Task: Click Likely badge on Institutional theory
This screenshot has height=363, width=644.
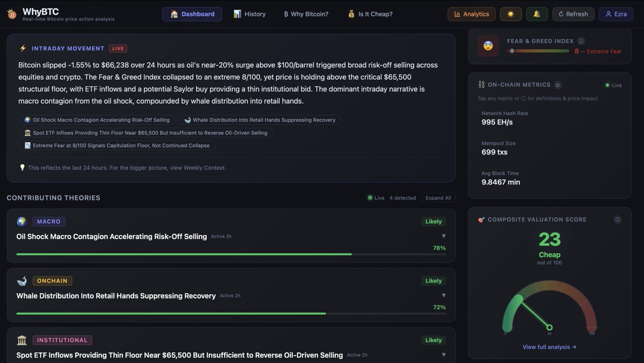Action: point(434,340)
